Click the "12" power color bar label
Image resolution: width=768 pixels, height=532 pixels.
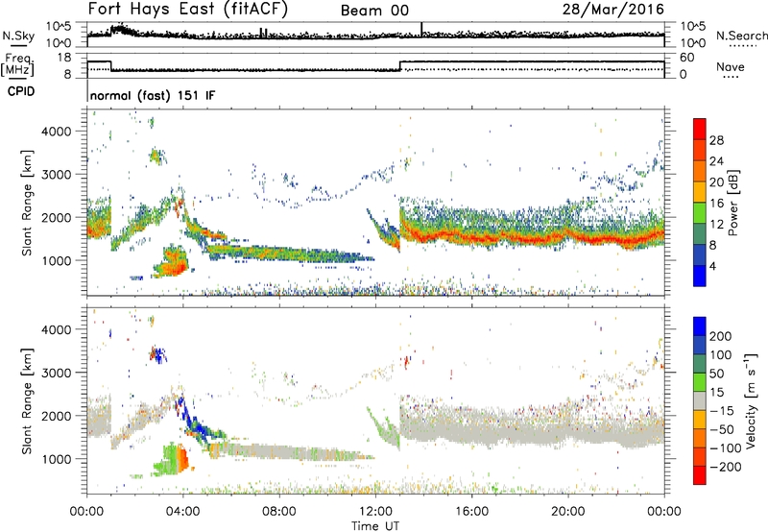pos(716,225)
